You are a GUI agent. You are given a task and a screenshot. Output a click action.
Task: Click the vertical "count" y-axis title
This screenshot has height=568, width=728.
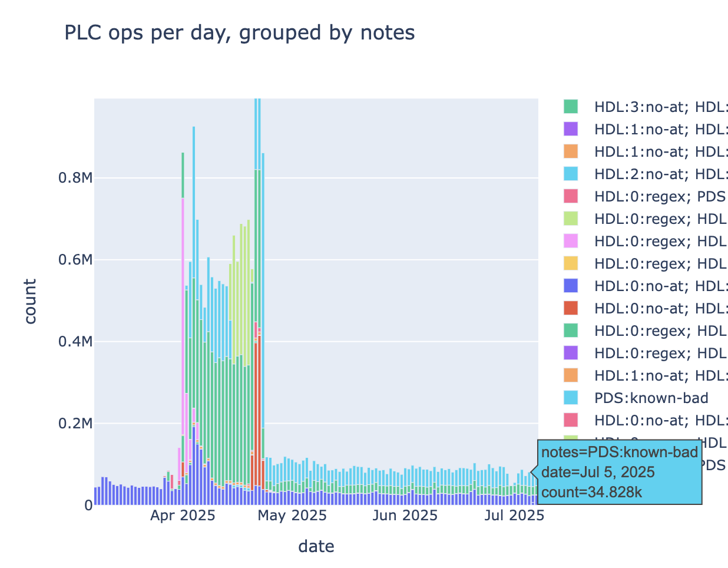(31, 301)
